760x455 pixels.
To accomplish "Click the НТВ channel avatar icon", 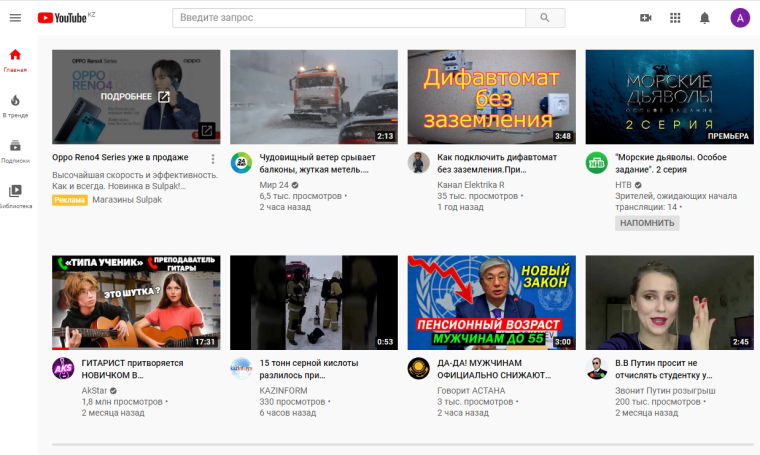I will pos(597,163).
